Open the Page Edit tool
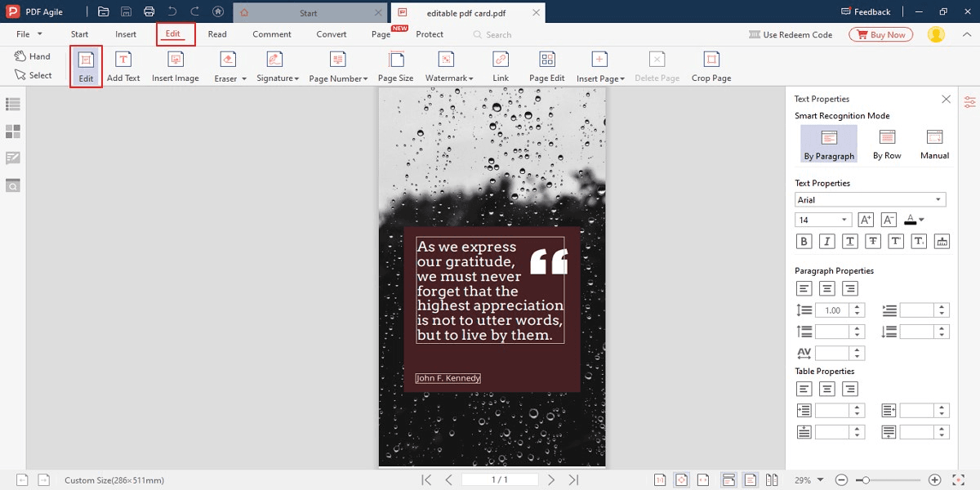This screenshot has width=980, height=490. [547, 67]
